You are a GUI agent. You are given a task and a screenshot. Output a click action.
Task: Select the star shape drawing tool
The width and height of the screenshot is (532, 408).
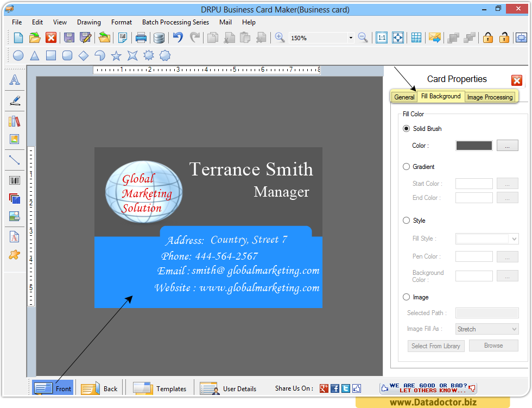pos(116,55)
